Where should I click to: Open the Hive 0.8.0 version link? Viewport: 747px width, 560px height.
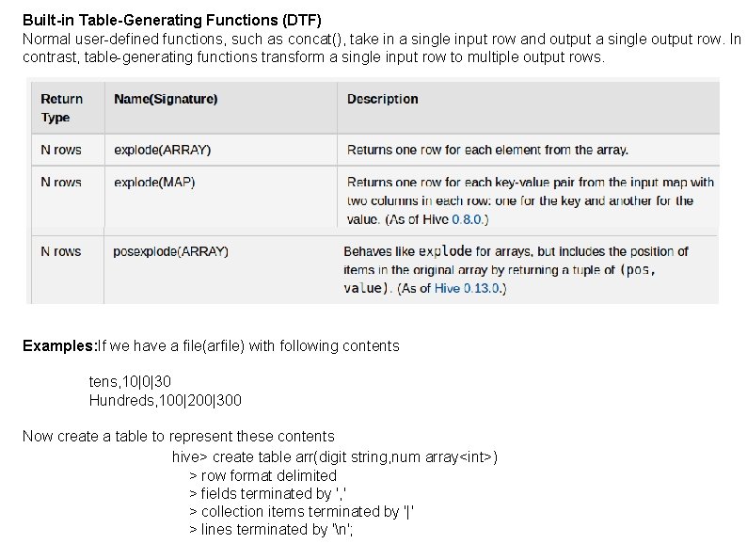(x=469, y=219)
